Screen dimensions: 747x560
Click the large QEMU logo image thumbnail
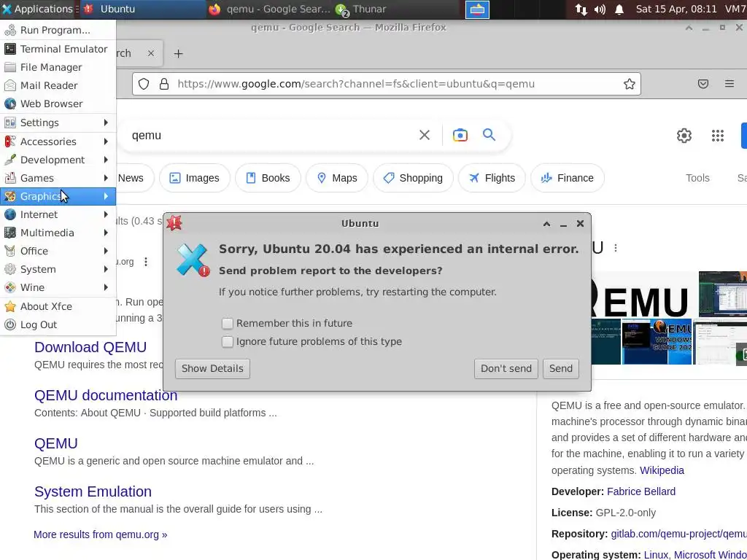tap(645, 295)
